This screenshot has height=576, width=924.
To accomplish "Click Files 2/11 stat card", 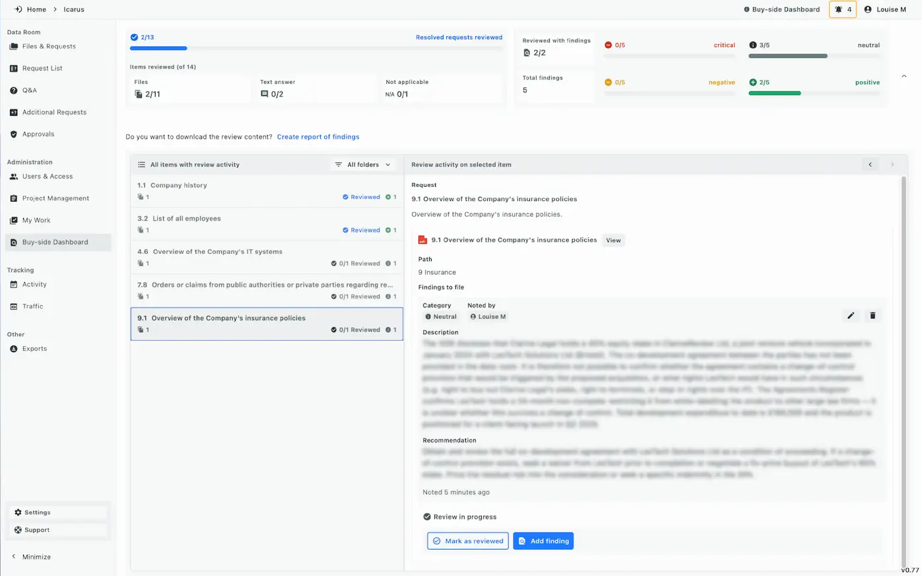I will click(190, 89).
